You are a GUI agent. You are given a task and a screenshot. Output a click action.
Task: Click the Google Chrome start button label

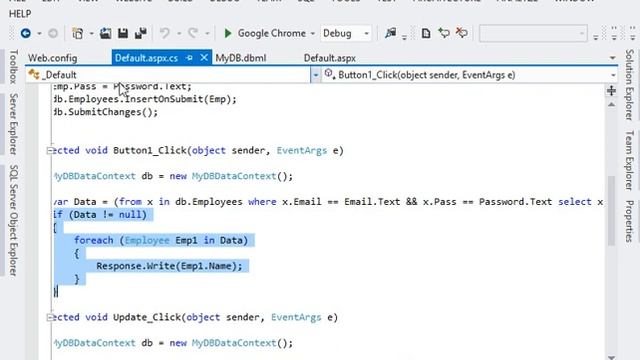point(271,33)
